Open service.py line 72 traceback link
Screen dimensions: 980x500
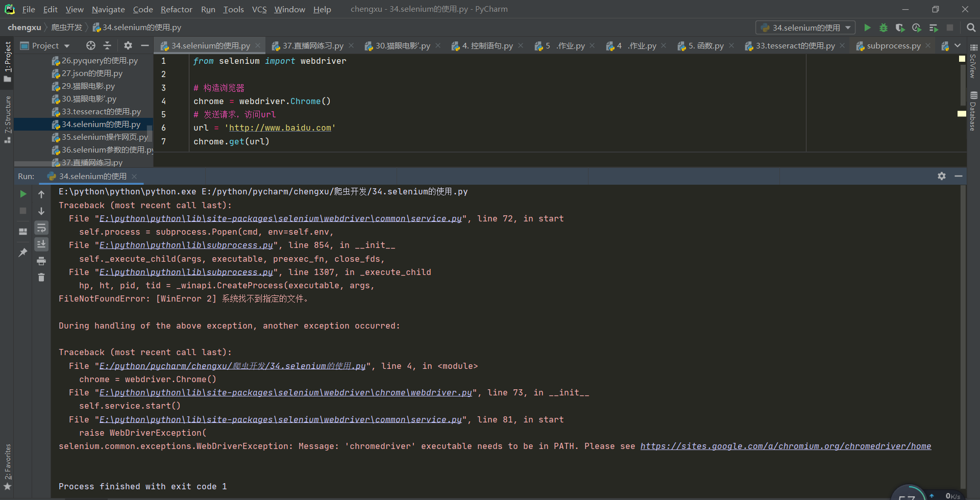pyautogui.click(x=280, y=218)
